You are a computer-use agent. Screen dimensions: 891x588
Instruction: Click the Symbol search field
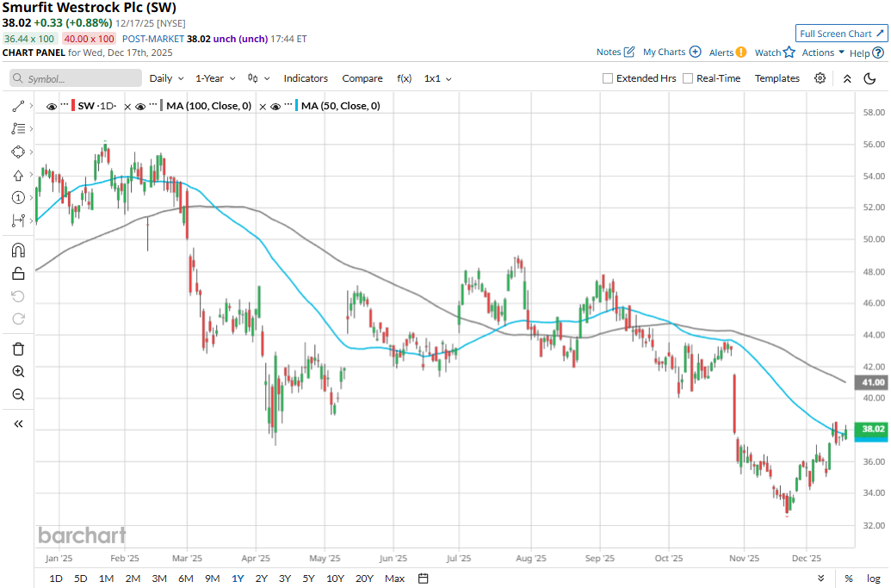(x=76, y=78)
